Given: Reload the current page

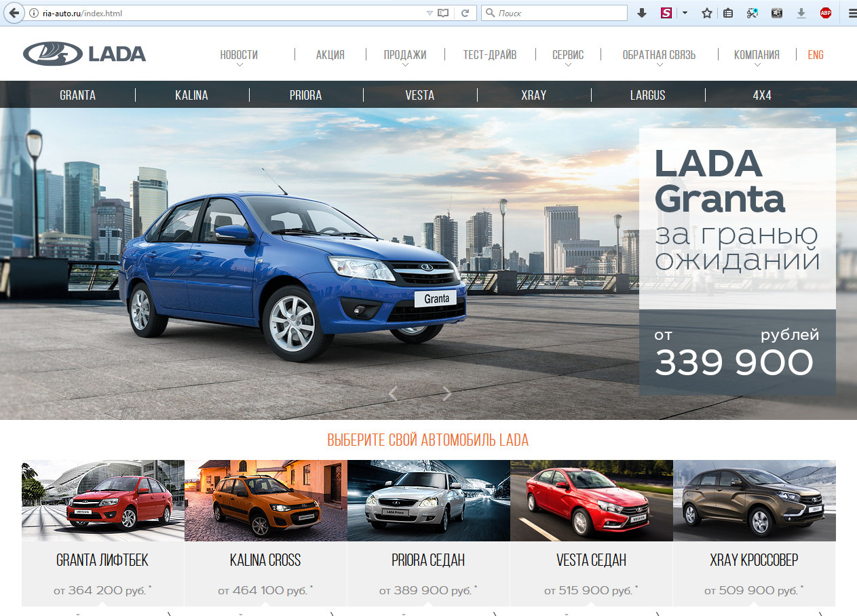Looking at the screenshot, I should click(465, 13).
